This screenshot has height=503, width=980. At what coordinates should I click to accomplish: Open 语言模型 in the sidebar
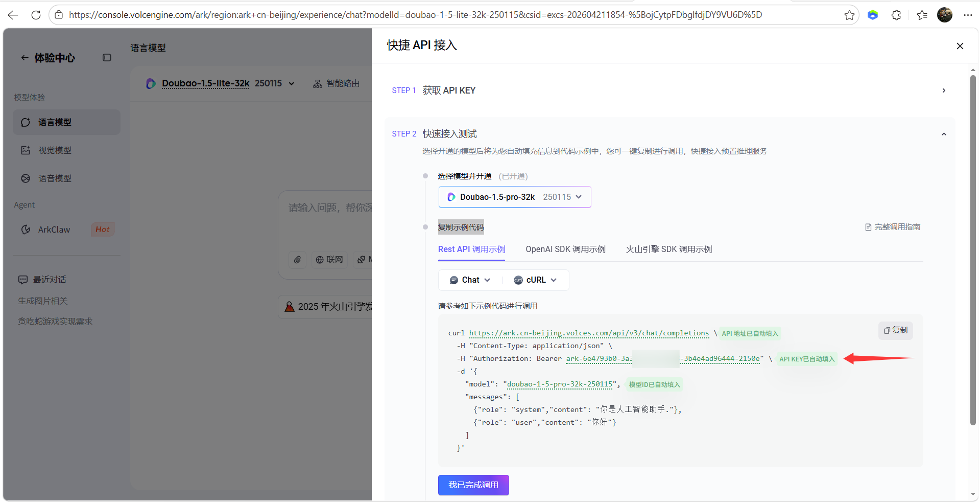point(66,122)
